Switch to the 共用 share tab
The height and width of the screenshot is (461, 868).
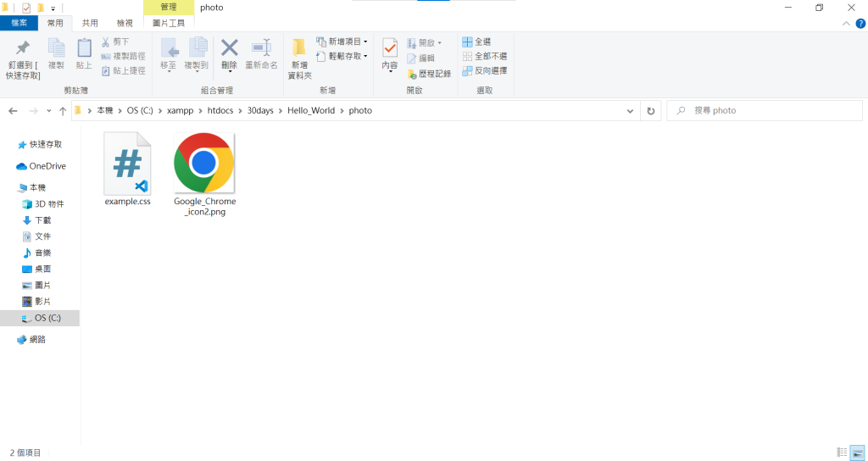[x=90, y=23]
